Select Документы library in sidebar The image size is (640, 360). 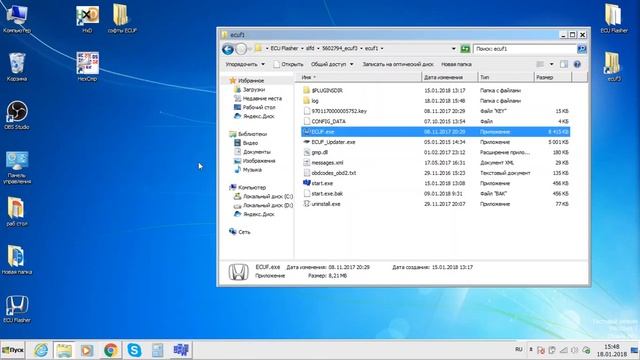point(252,152)
